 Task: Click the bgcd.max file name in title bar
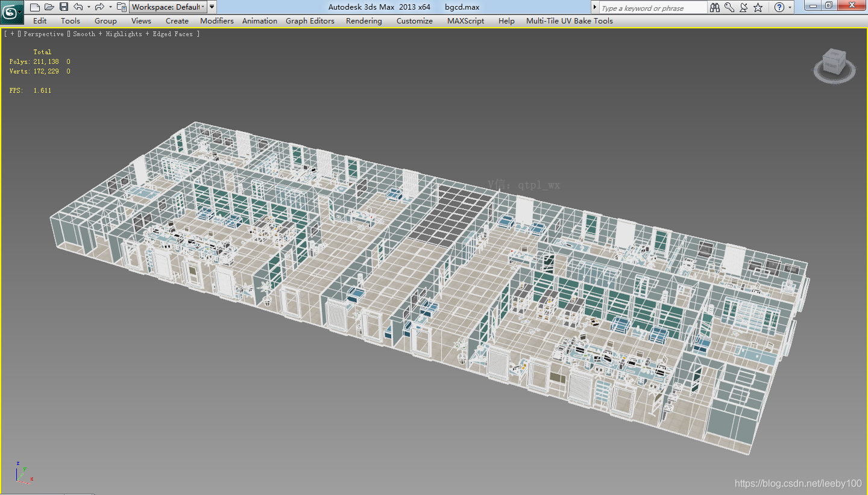tap(462, 7)
